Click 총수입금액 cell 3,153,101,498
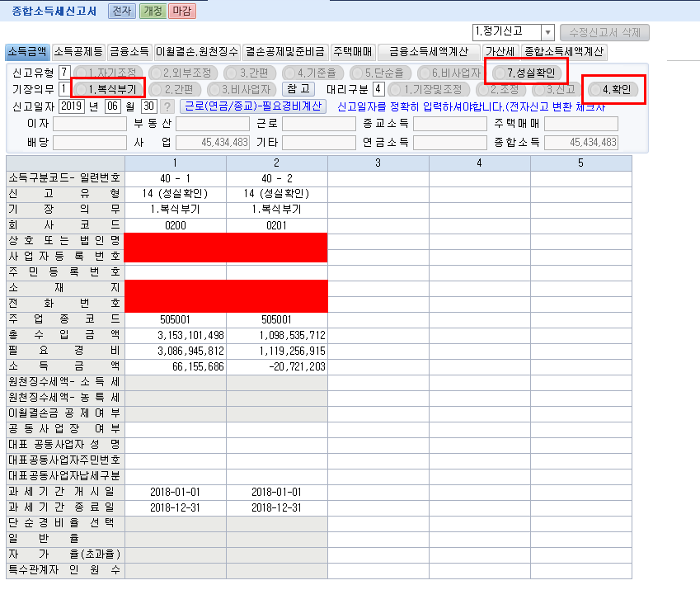The height and width of the screenshot is (604, 700). pos(176,336)
